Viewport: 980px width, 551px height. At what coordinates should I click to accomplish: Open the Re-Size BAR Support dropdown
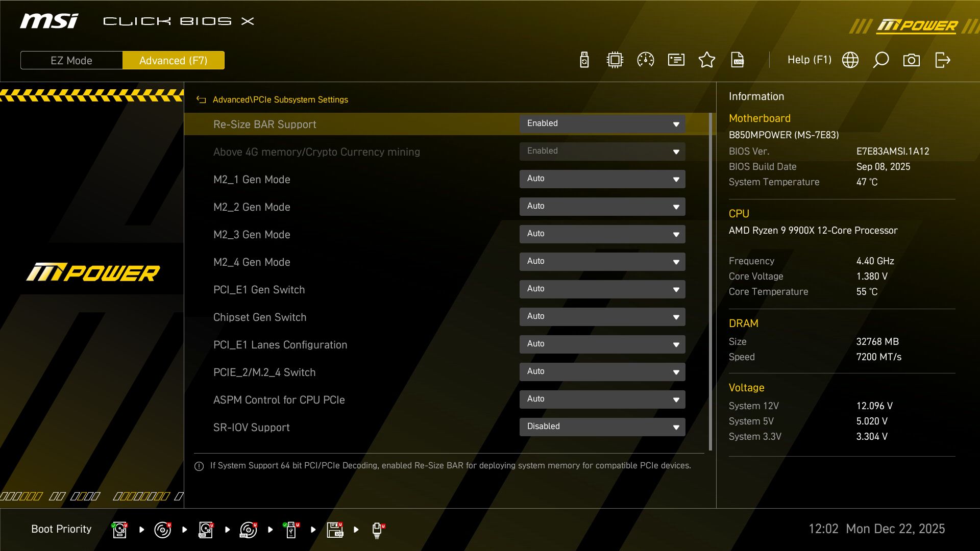(602, 124)
